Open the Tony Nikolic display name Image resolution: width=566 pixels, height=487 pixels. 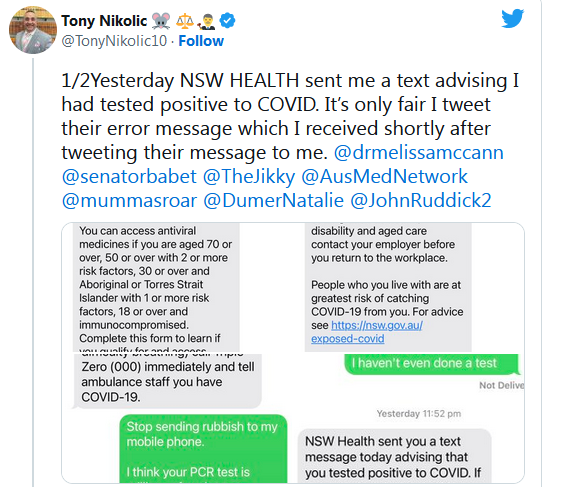[x=104, y=21]
